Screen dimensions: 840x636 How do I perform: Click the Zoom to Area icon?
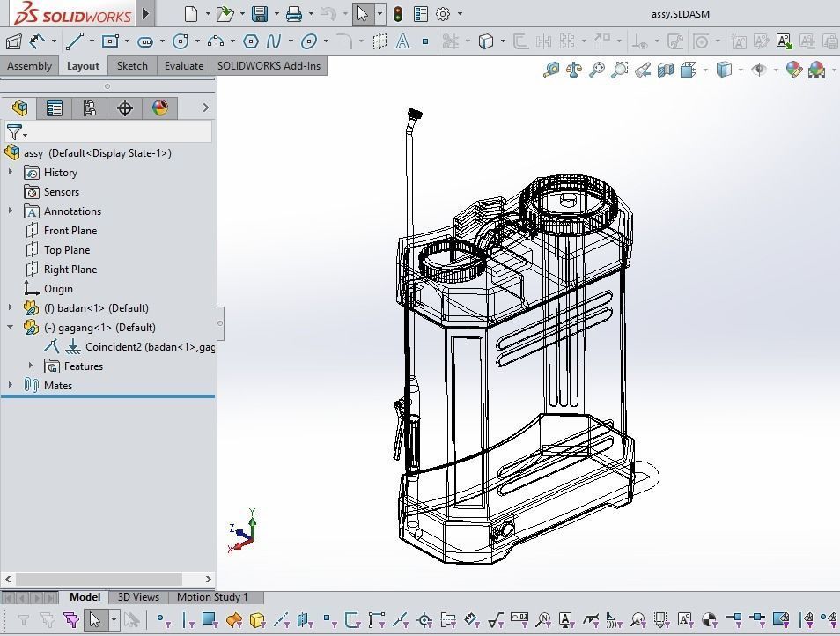click(x=619, y=70)
